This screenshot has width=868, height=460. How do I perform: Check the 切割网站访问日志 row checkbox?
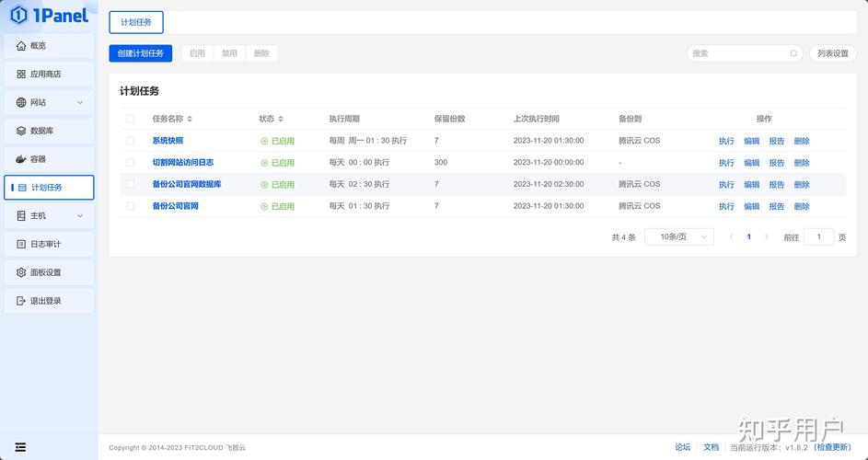coord(130,163)
